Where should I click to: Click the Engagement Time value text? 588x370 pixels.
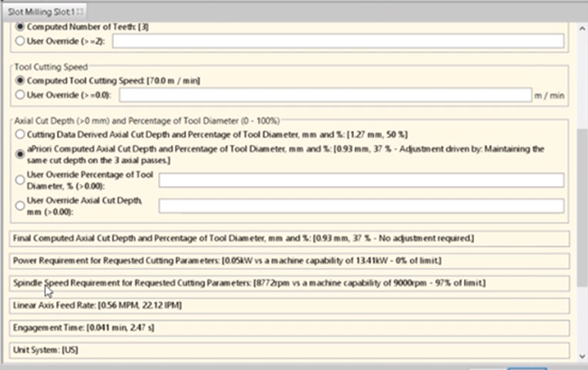(120, 328)
